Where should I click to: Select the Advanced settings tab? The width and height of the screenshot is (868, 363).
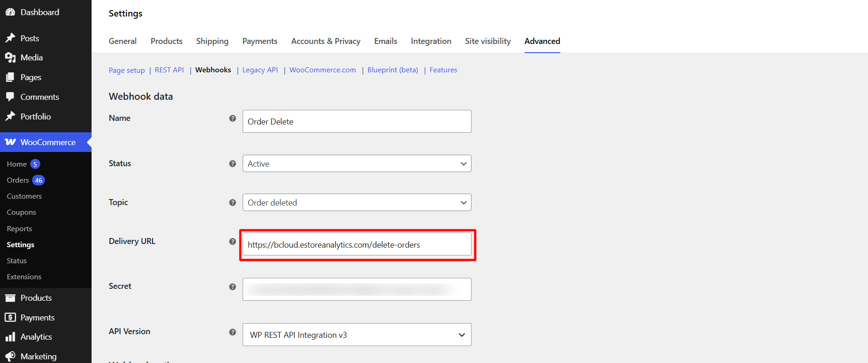[x=542, y=41]
